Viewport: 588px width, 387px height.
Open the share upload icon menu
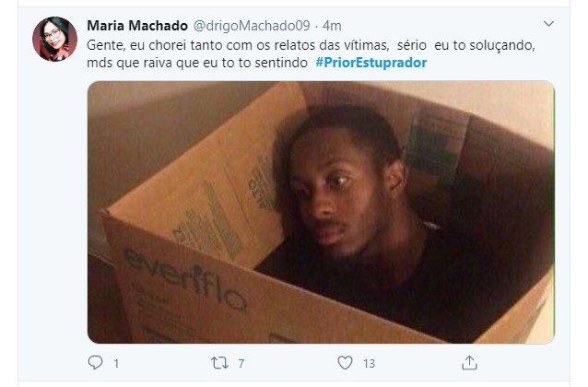469,363
